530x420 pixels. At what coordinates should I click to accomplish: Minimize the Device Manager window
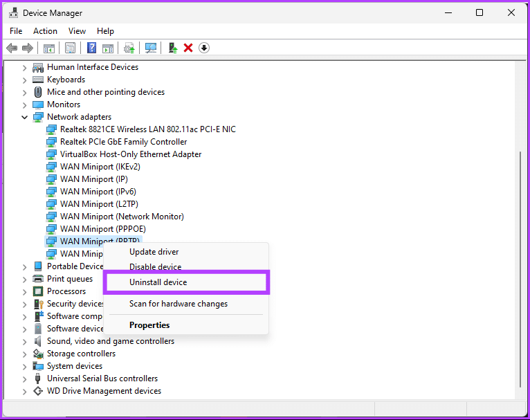point(448,13)
